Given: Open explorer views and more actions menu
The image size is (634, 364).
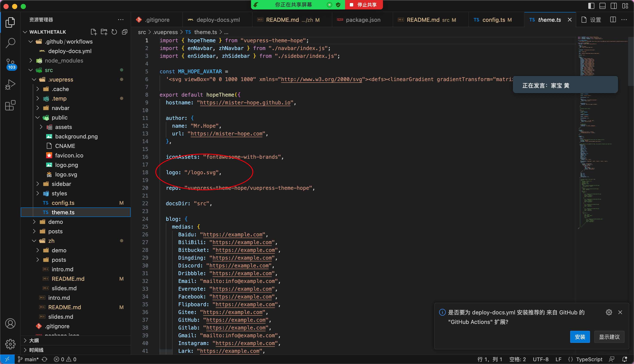Looking at the screenshot, I should 121,19.
